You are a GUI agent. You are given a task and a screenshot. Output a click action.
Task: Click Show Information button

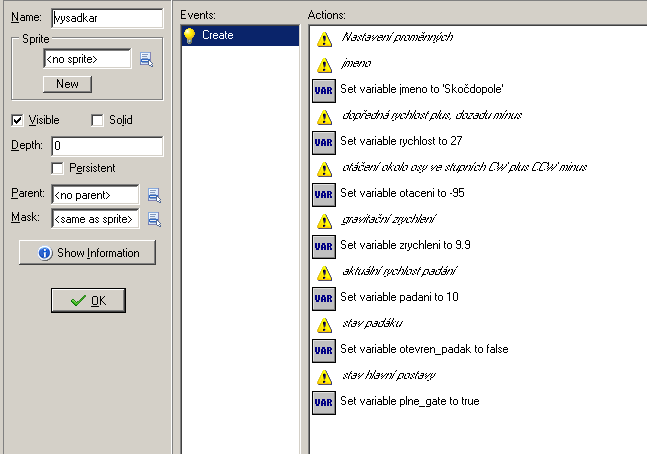pos(87,253)
